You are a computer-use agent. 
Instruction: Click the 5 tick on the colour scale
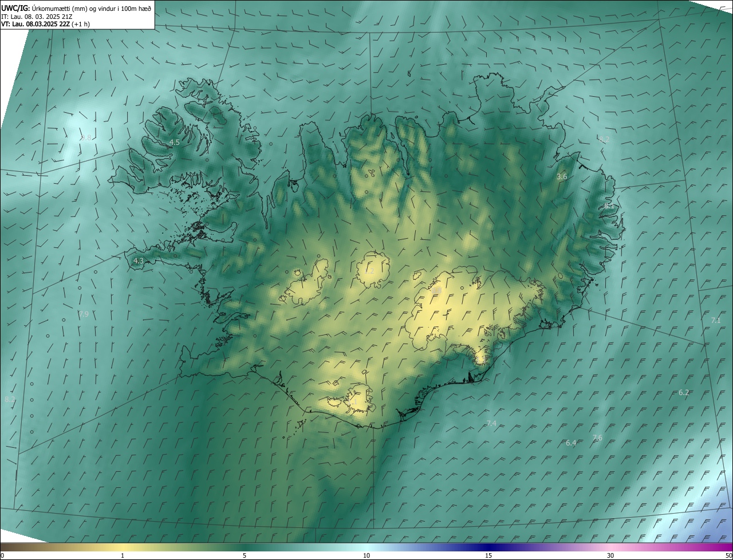[x=245, y=556]
